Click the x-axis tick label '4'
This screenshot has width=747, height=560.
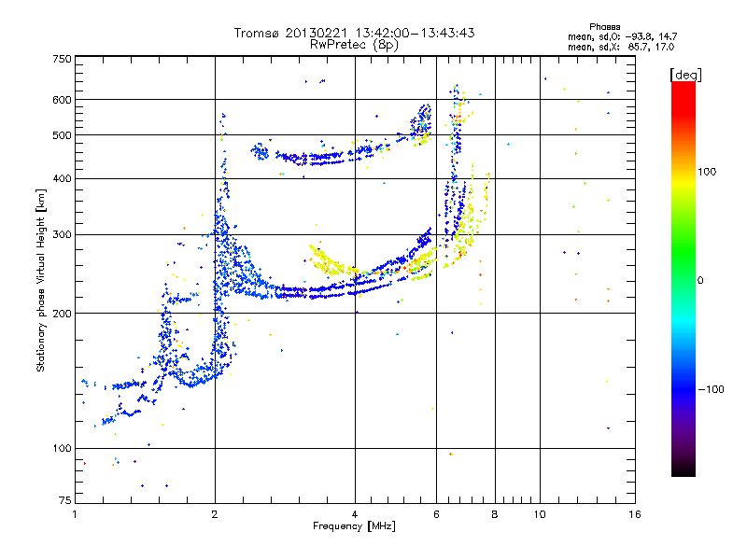click(355, 514)
